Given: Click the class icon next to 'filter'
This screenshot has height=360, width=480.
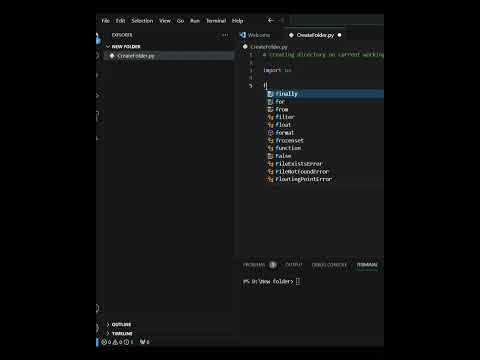Looking at the screenshot, I should [270, 117].
